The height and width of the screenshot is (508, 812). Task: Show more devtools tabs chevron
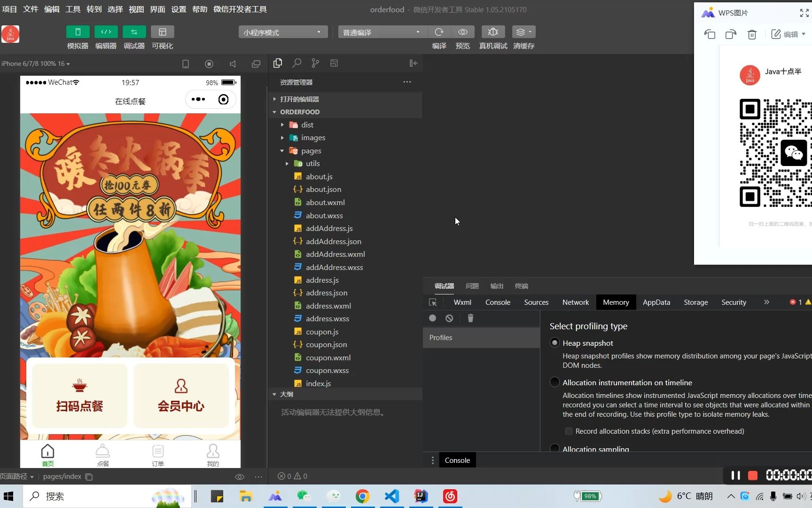766,302
